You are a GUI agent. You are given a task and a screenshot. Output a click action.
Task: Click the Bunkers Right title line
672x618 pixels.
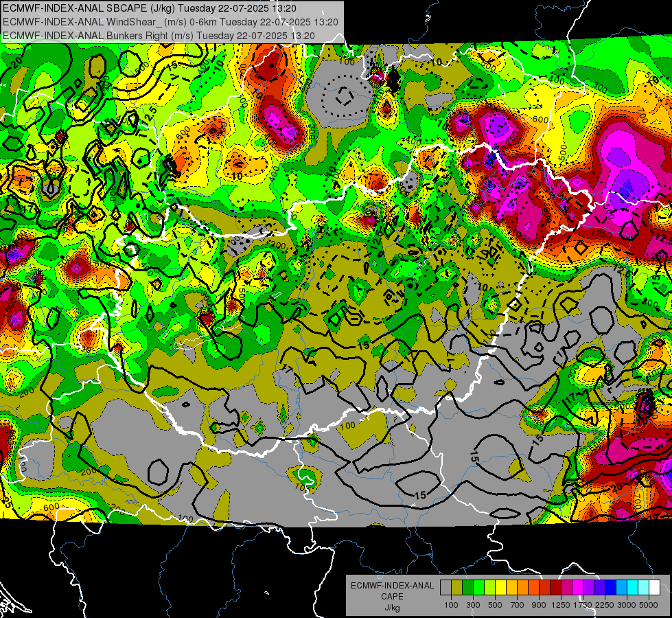coord(159,36)
